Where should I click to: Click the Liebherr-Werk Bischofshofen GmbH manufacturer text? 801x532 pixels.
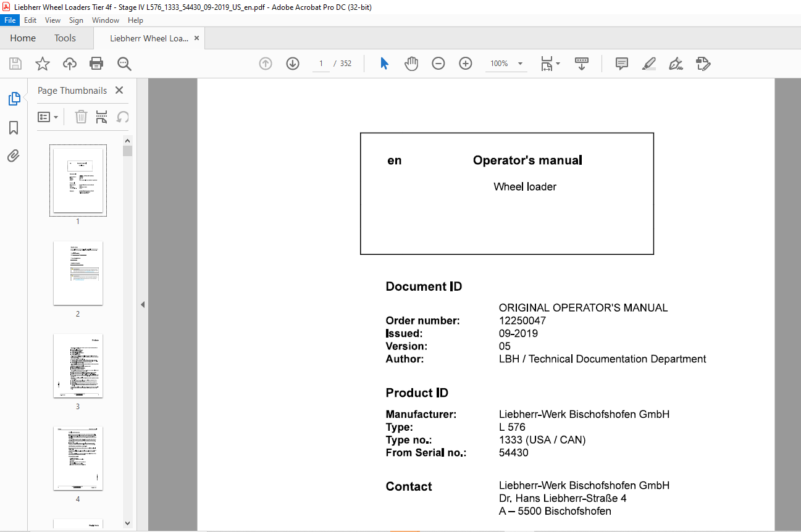pyautogui.click(x=584, y=414)
